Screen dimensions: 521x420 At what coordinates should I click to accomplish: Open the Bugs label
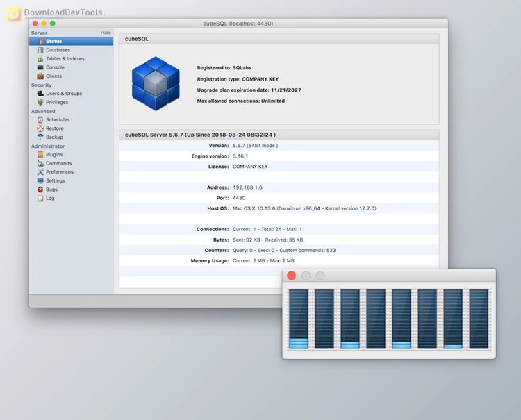point(51,190)
